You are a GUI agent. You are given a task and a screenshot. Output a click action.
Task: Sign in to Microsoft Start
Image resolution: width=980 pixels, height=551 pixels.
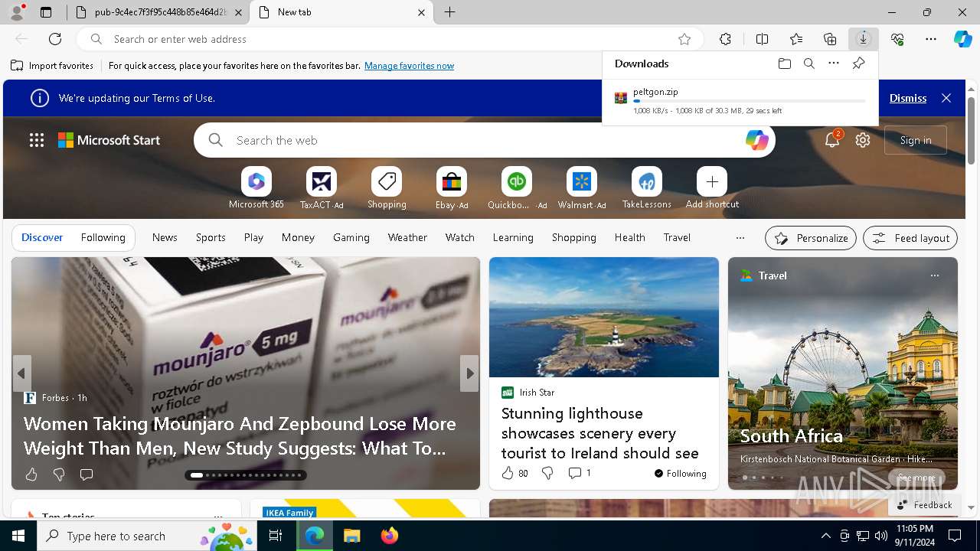coord(916,140)
